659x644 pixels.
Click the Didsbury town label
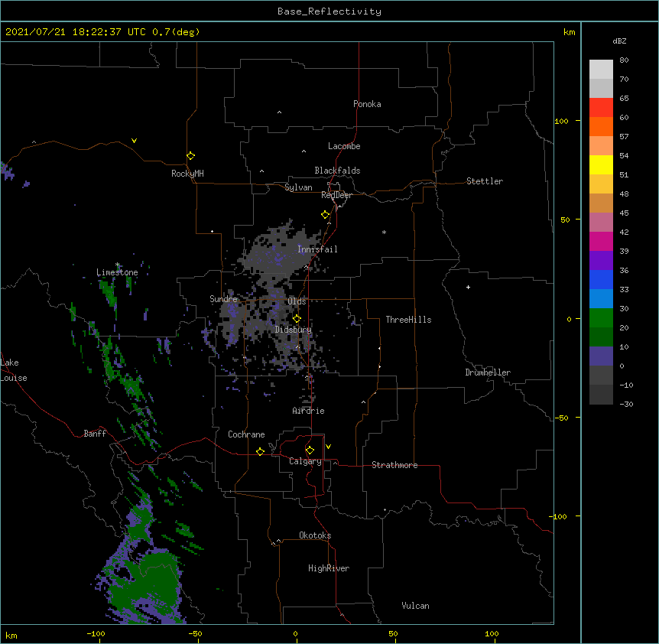294,330
